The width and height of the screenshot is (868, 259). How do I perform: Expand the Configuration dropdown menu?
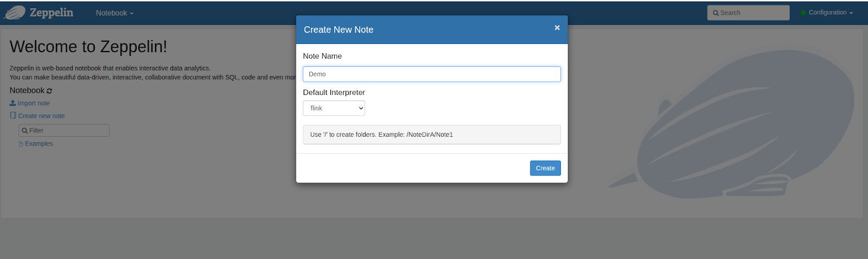tap(831, 12)
